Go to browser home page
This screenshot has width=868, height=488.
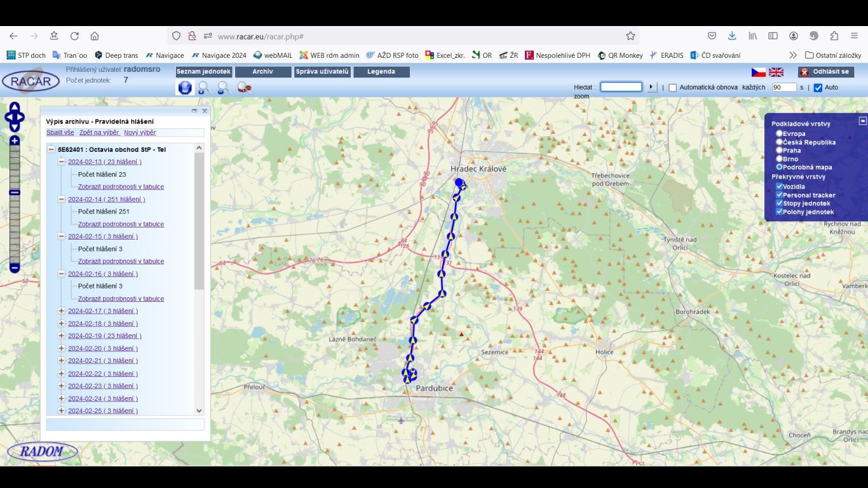tap(95, 36)
